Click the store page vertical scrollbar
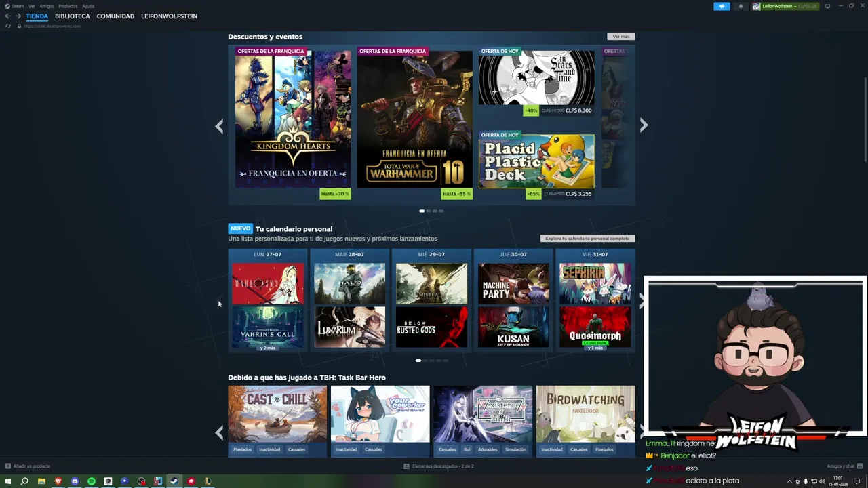Screen dimensions: 868x488 point(865,119)
